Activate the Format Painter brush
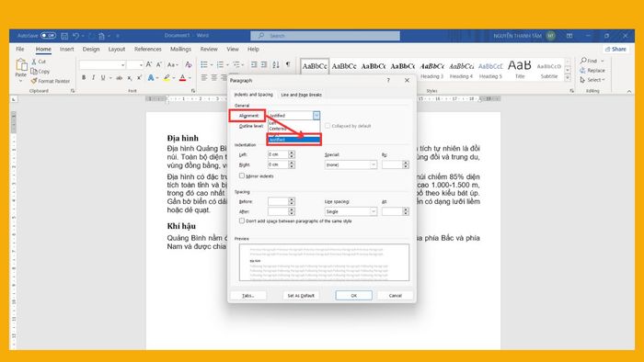 coord(51,81)
